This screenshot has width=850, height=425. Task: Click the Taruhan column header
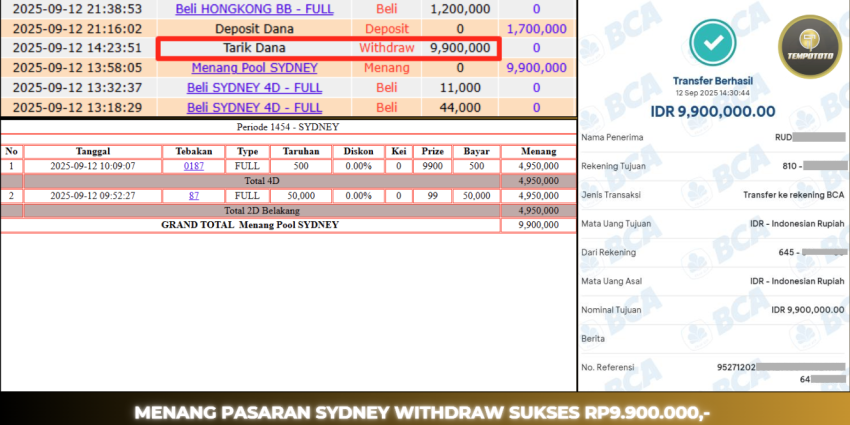click(x=301, y=152)
